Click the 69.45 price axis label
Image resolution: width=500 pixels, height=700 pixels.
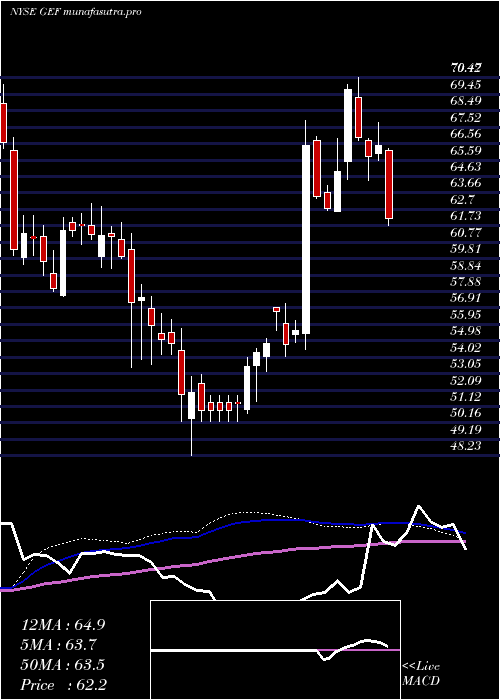point(466,85)
